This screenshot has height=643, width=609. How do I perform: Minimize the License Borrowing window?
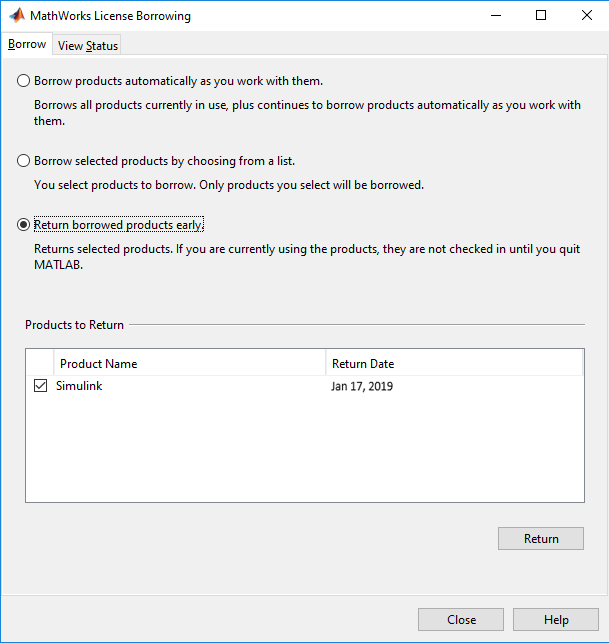click(x=495, y=16)
